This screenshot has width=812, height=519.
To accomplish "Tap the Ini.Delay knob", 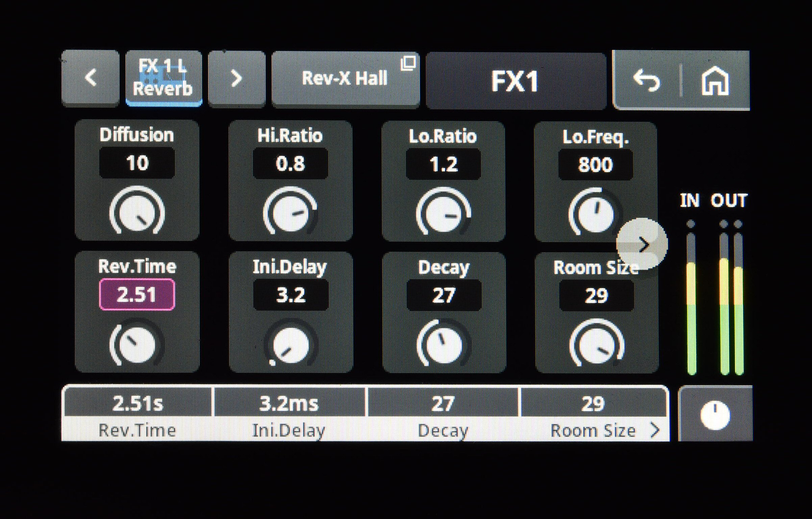I will point(290,345).
